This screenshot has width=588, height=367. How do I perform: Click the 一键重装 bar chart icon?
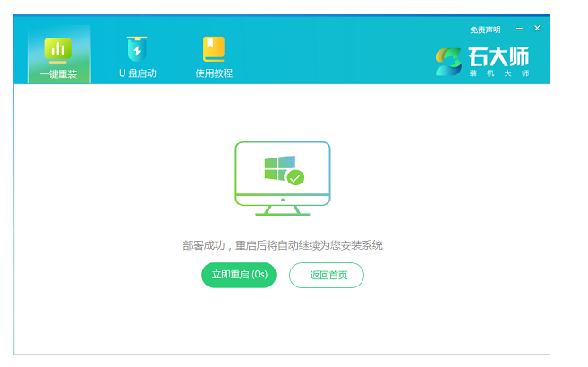pyautogui.click(x=58, y=48)
